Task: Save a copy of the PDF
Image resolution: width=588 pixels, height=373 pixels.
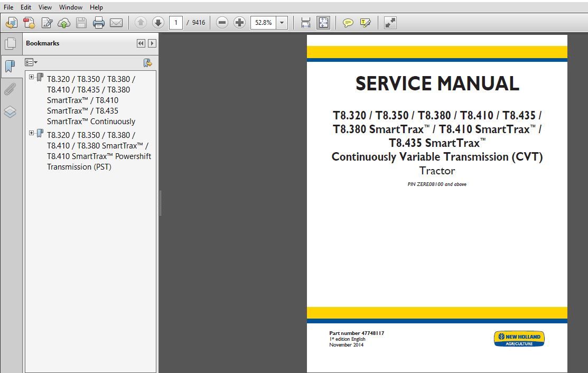Action: [81, 22]
